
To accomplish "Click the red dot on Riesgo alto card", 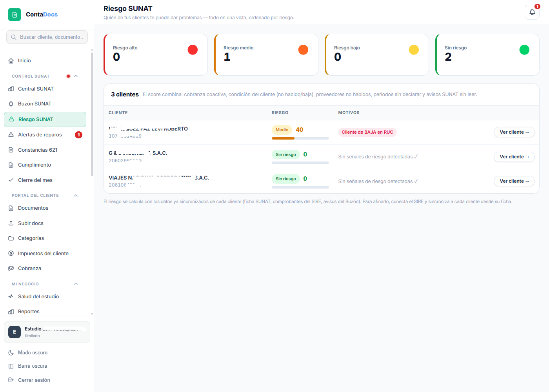I will [193, 50].
